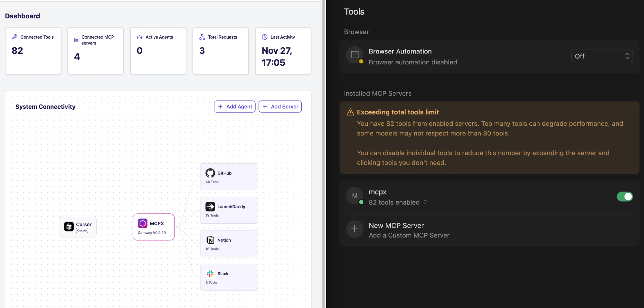The height and width of the screenshot is (308, 644).
Task: Click the LaunchDarkly logo icon
Action: 210,207
